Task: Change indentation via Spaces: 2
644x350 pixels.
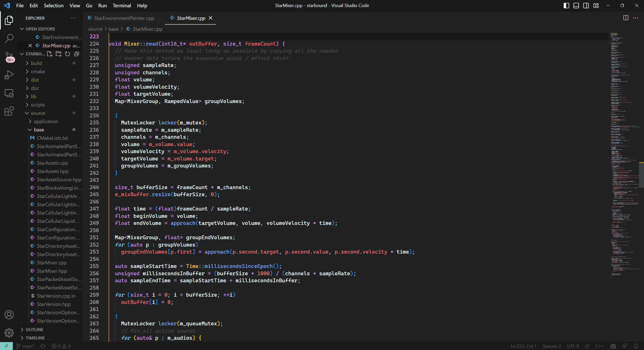Action: click(x=552, y=346)
